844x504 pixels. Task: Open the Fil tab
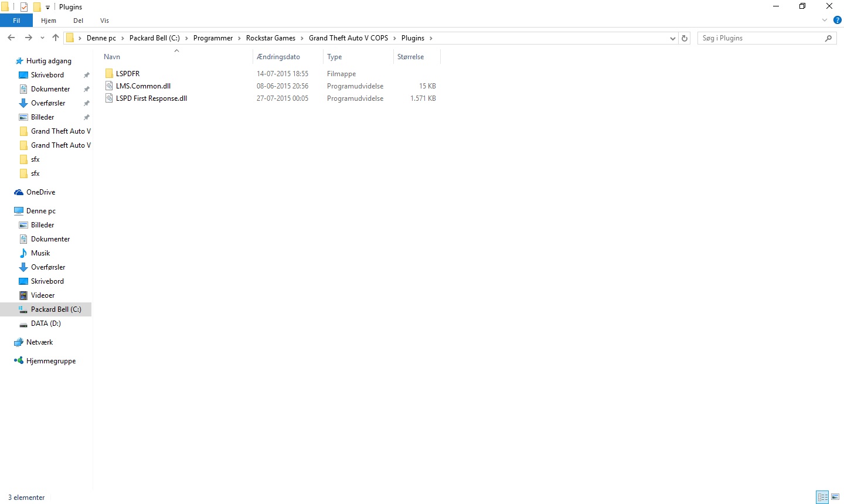coord(16,21)
